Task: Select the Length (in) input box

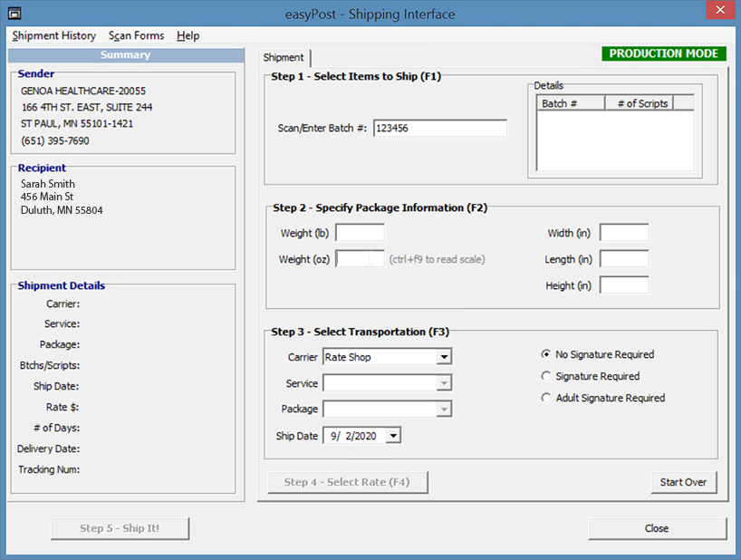Action: click(x=624, y=259)
